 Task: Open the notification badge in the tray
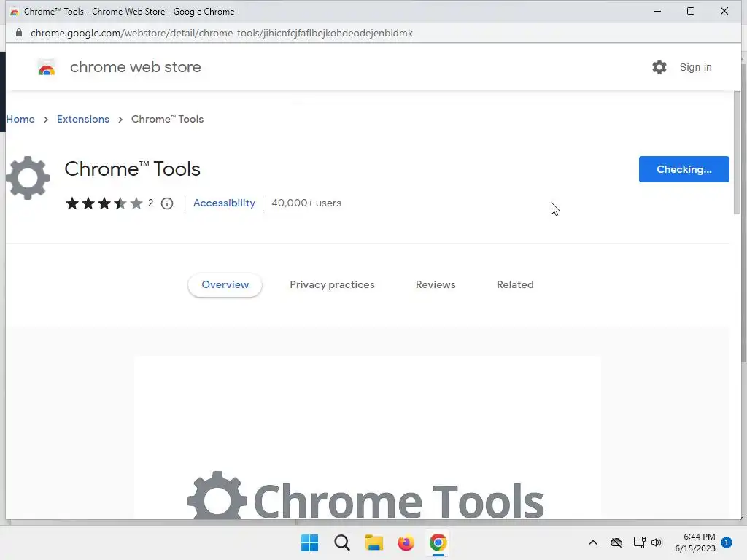point(727,542)
